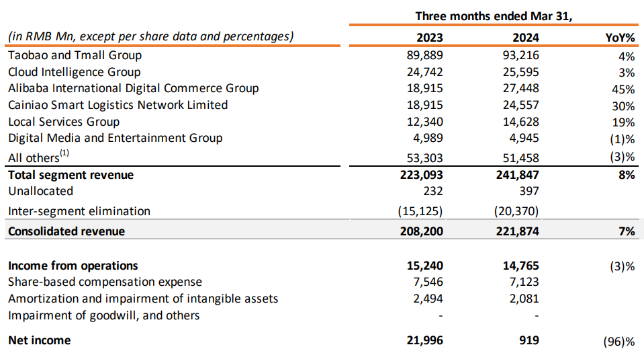Image resolution: width=644 pixels, height=349 pixels.
Task: Click the (96)% net income change
Action: click(619, 342)
